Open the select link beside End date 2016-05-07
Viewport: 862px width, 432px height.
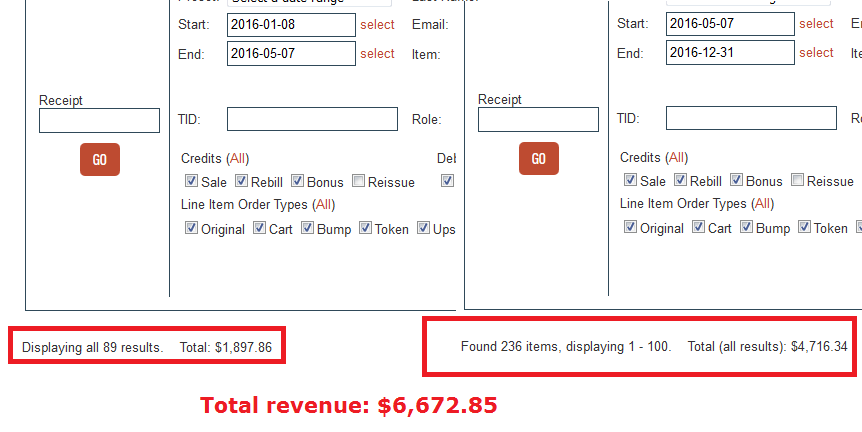[x=377, y=54]
